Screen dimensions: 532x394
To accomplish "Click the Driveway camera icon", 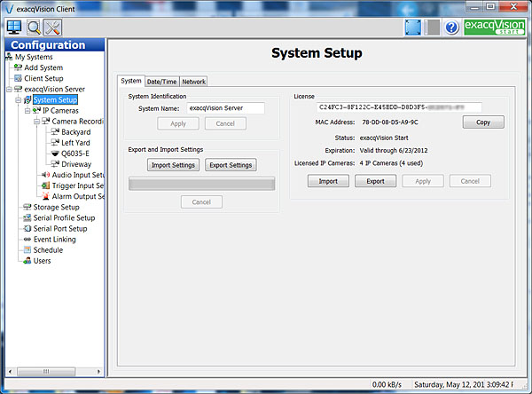I will 55,164.
